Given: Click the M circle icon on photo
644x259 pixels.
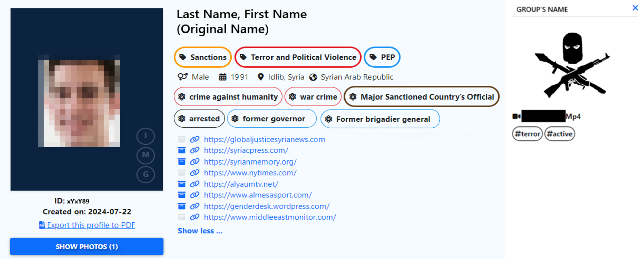Looking at the screenshot, I should point(146,155).
